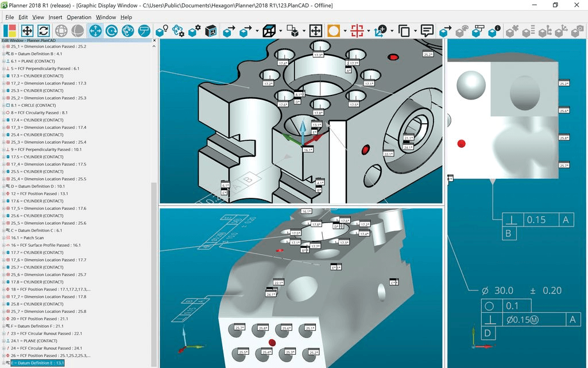The height and width of the screenshot is (368, 588).
Task: Select '16 = FCF Surface Profile Passed : 16.1'
Action: click(46, 245)
